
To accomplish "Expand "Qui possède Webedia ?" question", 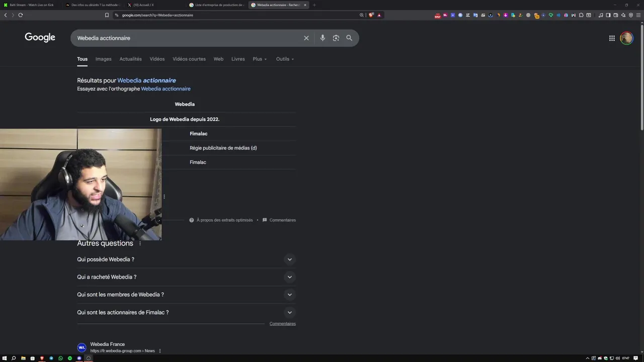I will click(186, 259).
